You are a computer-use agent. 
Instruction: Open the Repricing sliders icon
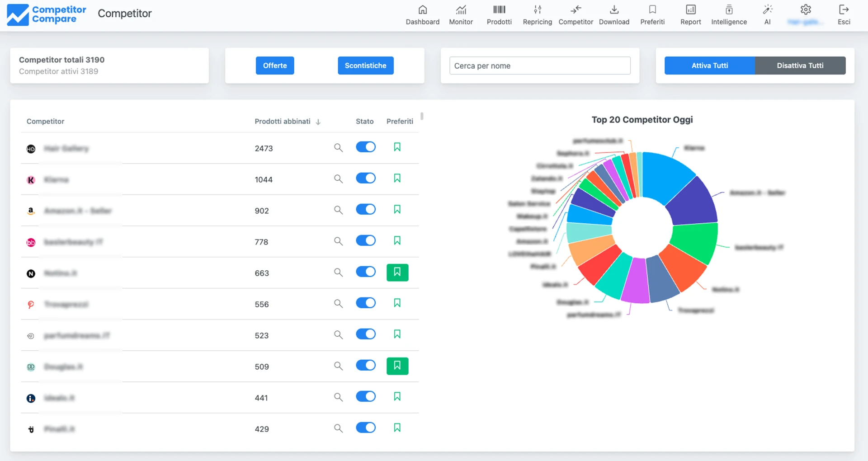click(x=537, y=10)
